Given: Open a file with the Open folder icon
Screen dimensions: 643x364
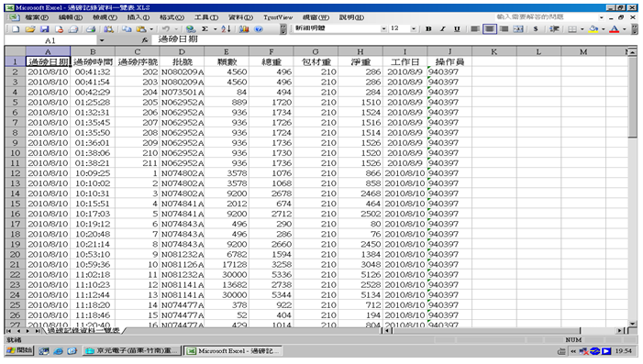Looking at the screenshot, I should click(x=30, y=29).
